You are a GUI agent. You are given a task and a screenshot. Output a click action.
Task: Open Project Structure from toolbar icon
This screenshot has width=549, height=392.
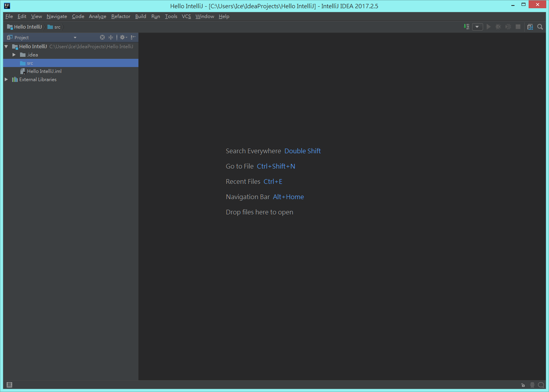[530, 27]
